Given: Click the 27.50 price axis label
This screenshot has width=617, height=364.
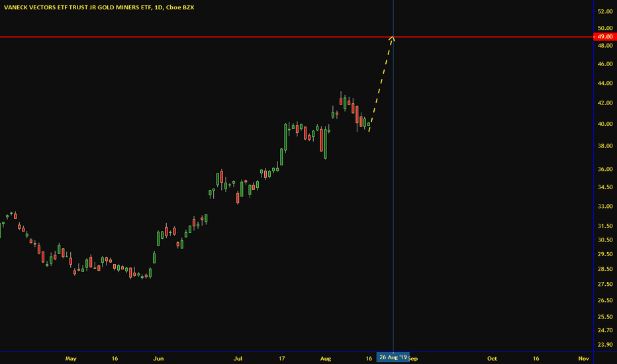Looking at the screenshot, I should click(x=605, y=284).
